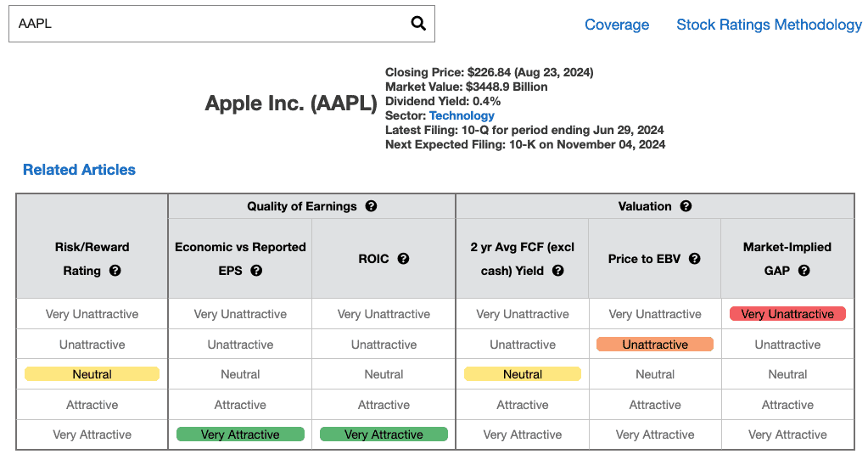
Task: Click yellow Neutral badge under FCF Yield
Action: (523, 374)
